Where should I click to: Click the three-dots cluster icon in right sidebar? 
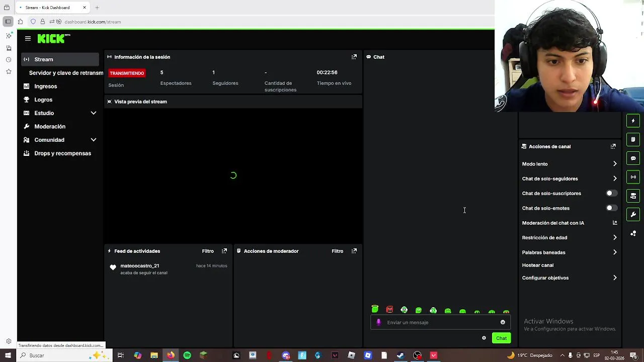tap(633, 233)
